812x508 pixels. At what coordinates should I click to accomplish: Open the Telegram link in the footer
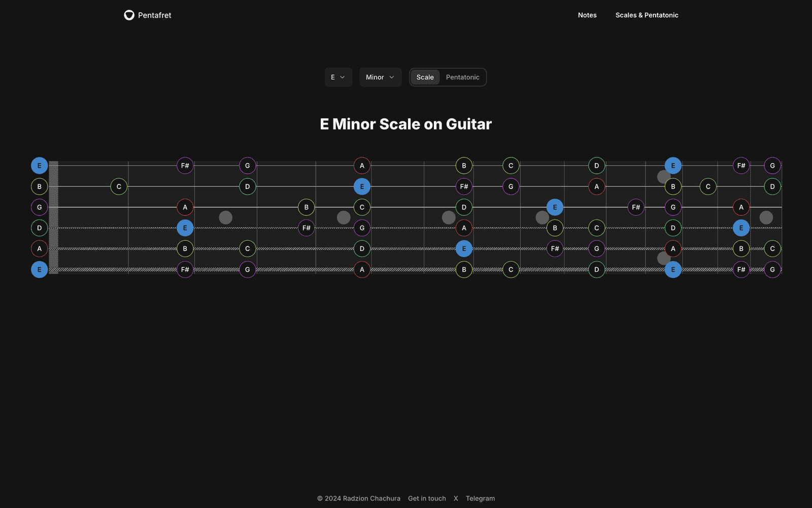pyautogui.click(x=480, y=498)
